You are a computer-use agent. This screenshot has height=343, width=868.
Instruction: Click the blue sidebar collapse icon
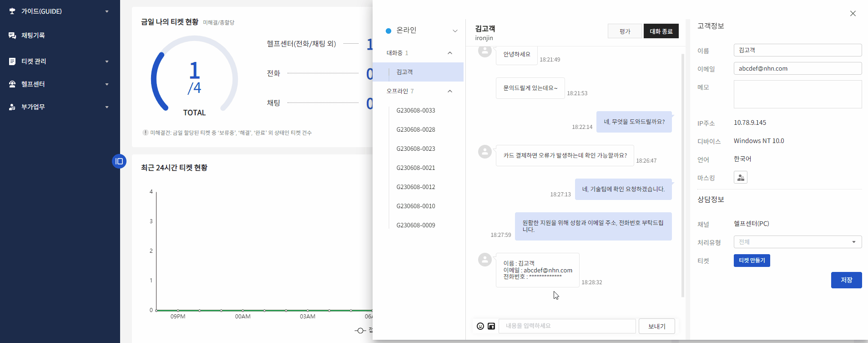[x=119, y=161]
